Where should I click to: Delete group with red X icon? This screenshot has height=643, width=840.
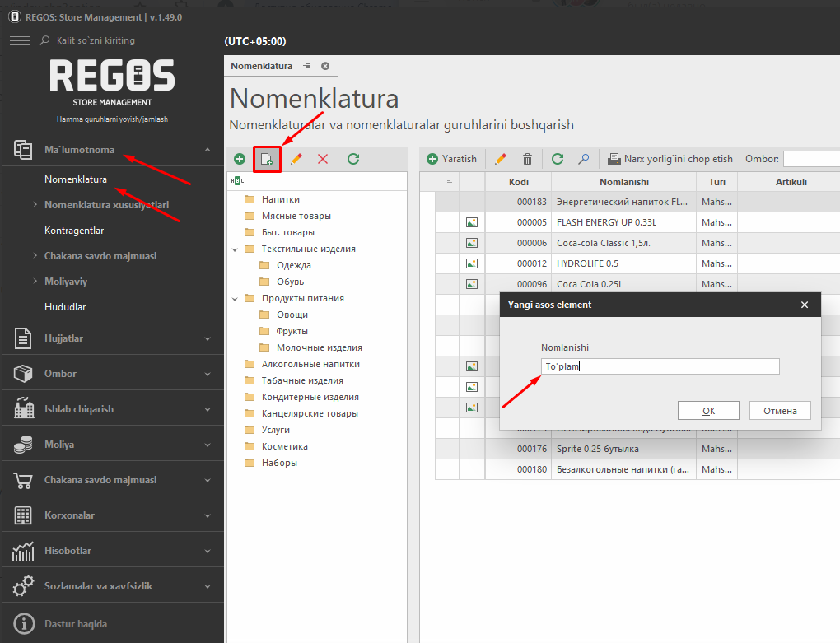tap(323, 159)
